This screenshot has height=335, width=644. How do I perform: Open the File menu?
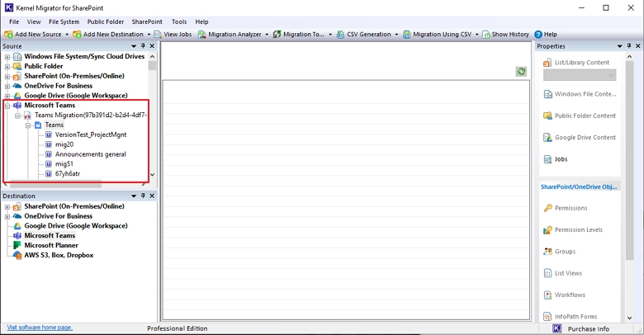click(14, 21)
